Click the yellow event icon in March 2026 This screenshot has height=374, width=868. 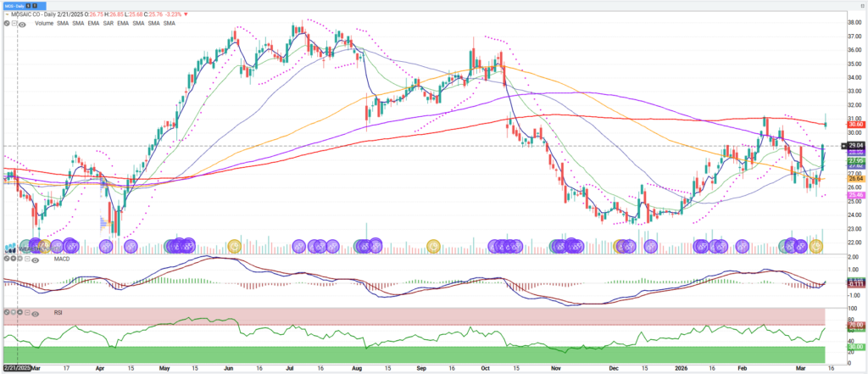[817, 246]
